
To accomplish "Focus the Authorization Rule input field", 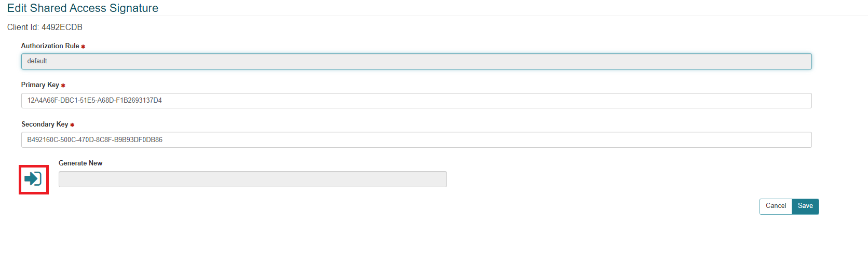I will click(x=416, y=61).
